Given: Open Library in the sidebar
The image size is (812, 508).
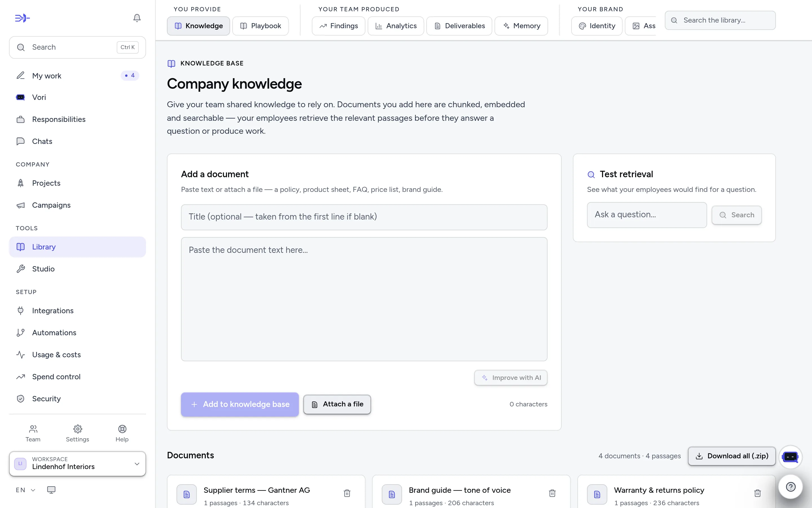Looking at the screenshot, I should click(78, 247).
